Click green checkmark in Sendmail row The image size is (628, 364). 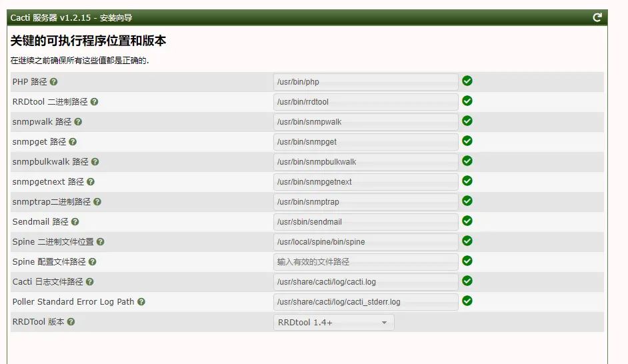467,221
